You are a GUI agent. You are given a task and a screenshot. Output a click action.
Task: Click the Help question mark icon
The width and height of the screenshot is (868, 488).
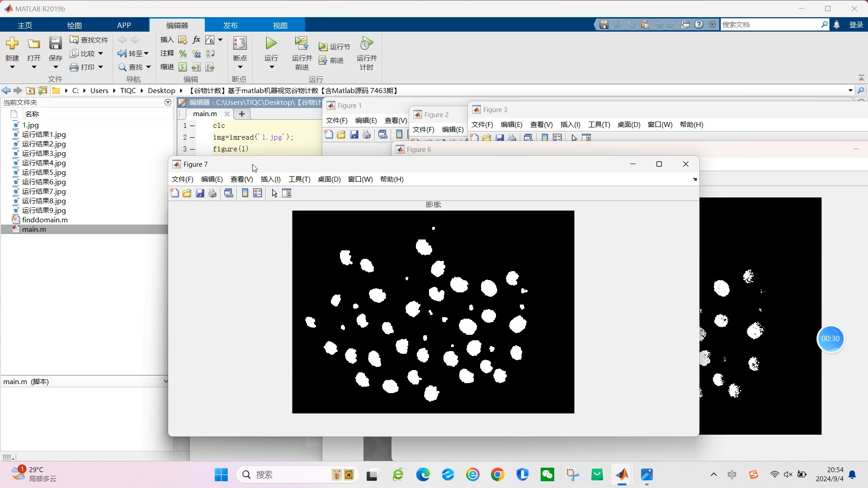699,25
